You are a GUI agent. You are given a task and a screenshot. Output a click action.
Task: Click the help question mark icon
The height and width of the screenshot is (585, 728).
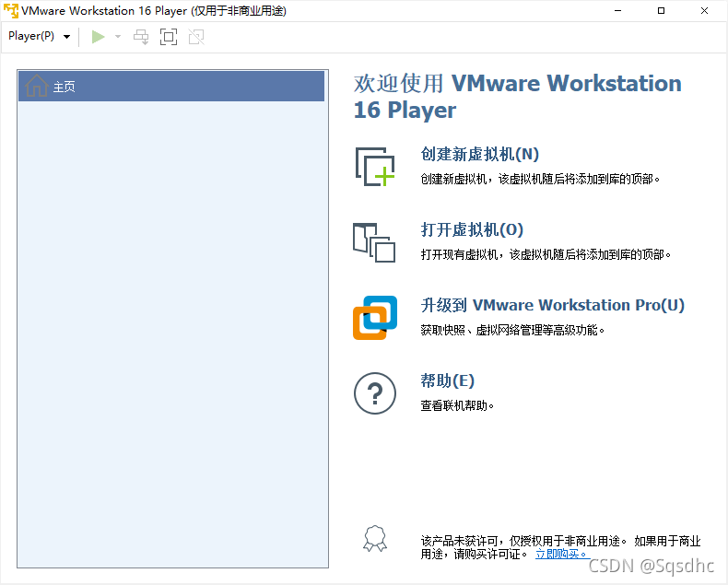tap(375, 393)
